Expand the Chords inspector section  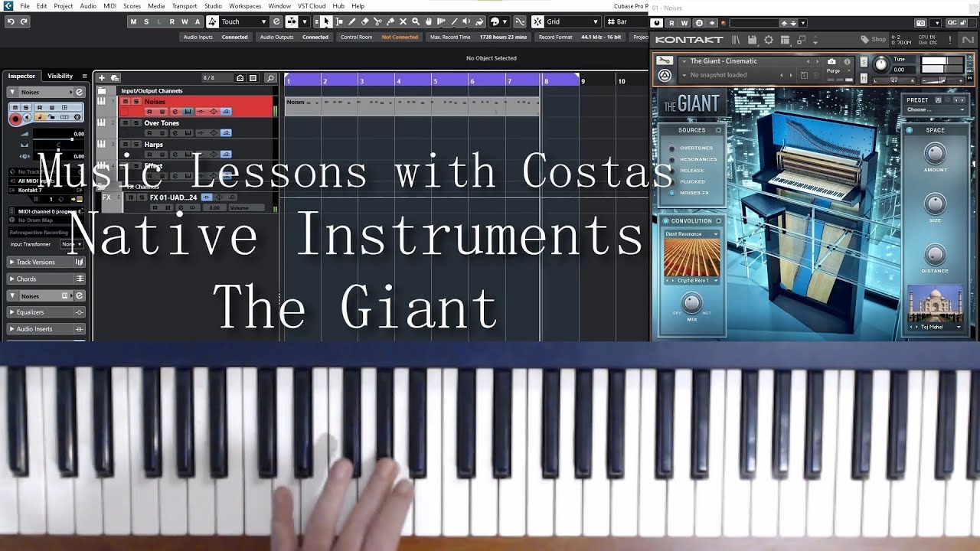[x=46, y=279]
